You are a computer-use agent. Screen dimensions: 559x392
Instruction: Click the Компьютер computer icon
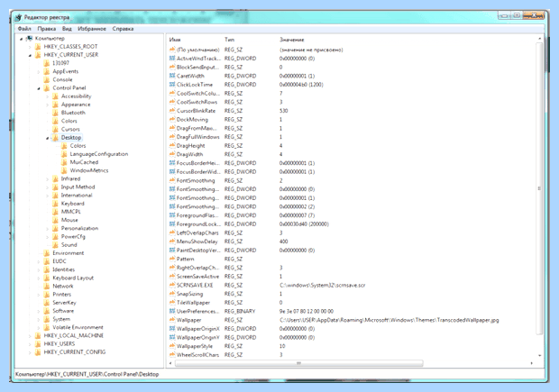pos(30,38)
